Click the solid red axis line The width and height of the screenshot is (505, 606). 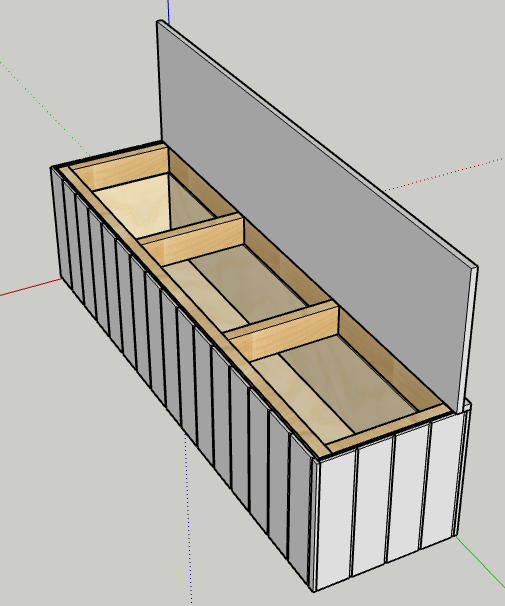pos(30,288)
